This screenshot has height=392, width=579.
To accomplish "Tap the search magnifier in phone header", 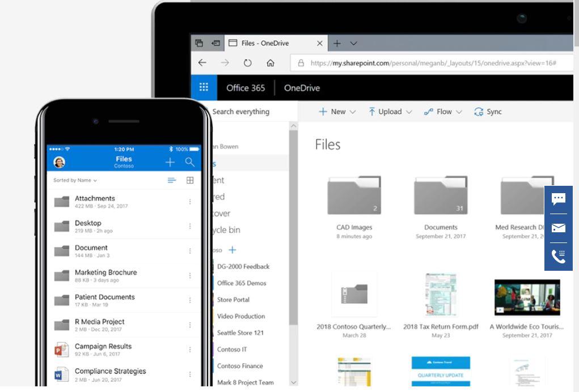I will [189, 162].
